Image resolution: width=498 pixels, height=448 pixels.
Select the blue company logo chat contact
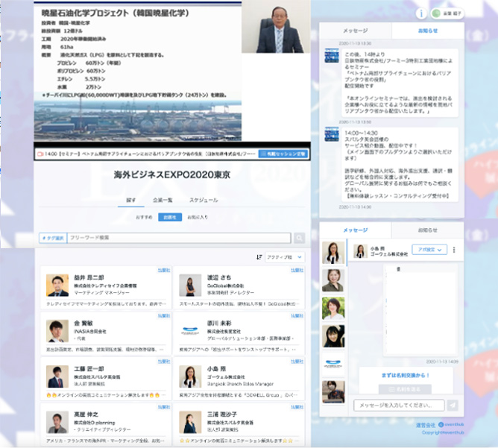click(x=333, y=364)
